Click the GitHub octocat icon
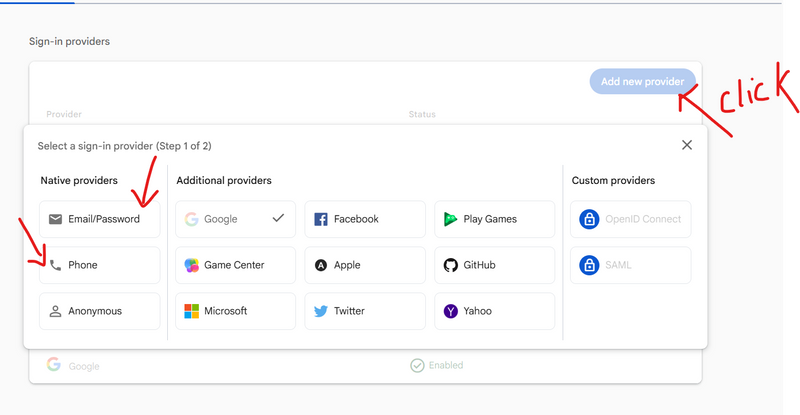This screenshot has height=415, width=800. 451,265
